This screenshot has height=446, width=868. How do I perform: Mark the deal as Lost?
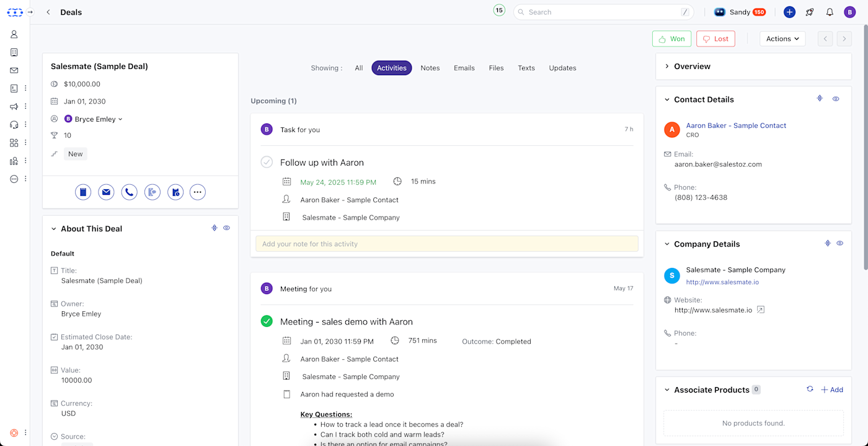(x=715, y=38)
